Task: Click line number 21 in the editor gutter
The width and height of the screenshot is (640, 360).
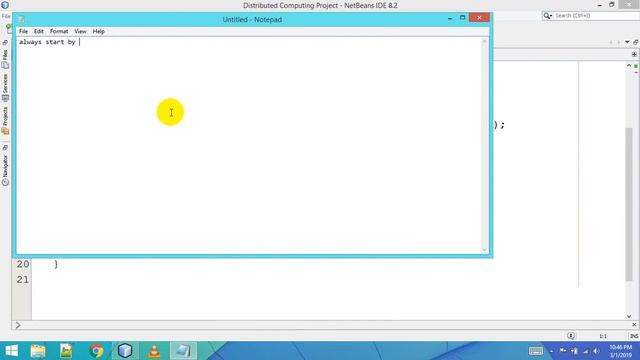Action: coord(23,280)
